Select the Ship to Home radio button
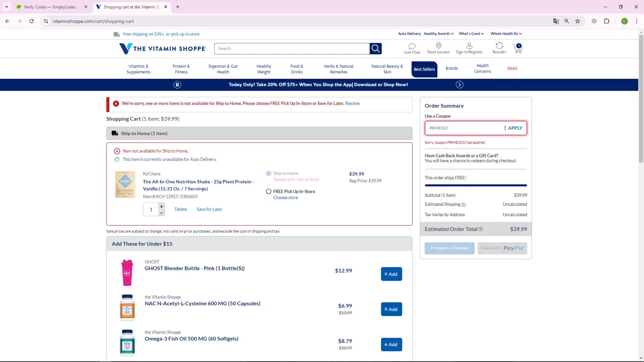644x362 pixels. click(269, 174)
